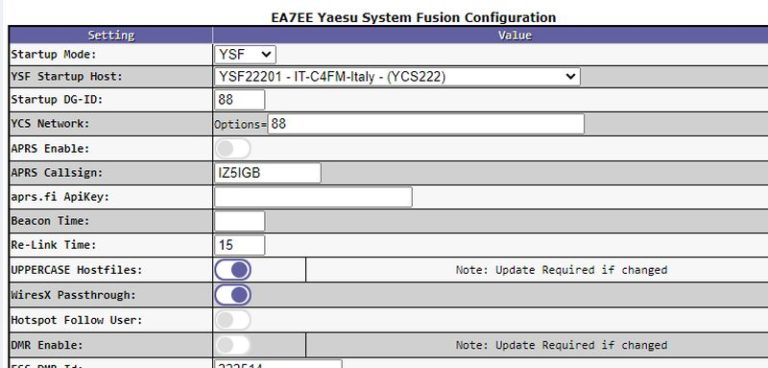Click the Value column header
This screenshot has height=368, width=768.
pyautogui.click(x=490, y=35)
